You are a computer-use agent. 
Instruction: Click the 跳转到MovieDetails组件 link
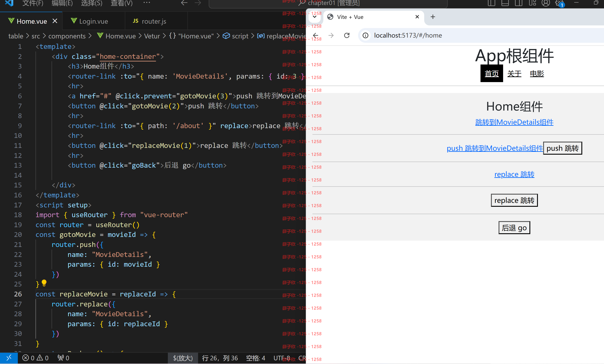514,122
